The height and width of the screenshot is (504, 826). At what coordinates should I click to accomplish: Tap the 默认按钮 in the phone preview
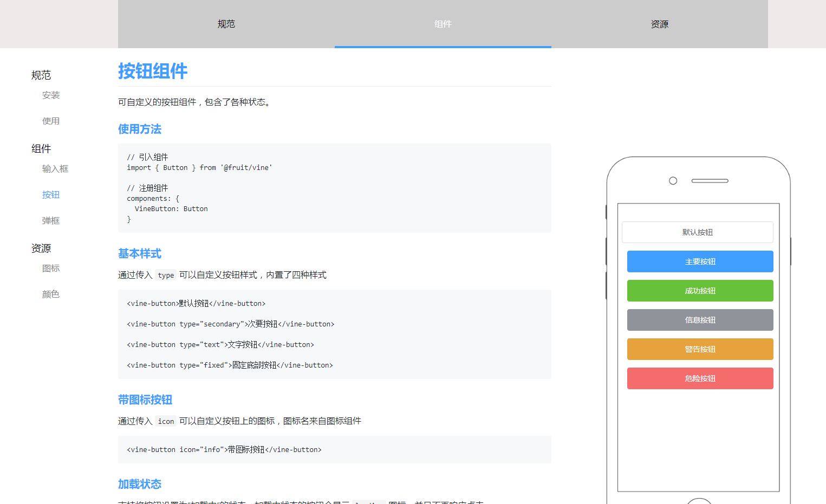[698, 232]
